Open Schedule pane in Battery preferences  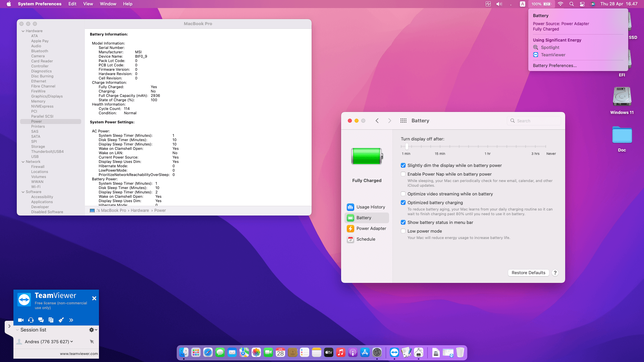(x=366, y=239)
